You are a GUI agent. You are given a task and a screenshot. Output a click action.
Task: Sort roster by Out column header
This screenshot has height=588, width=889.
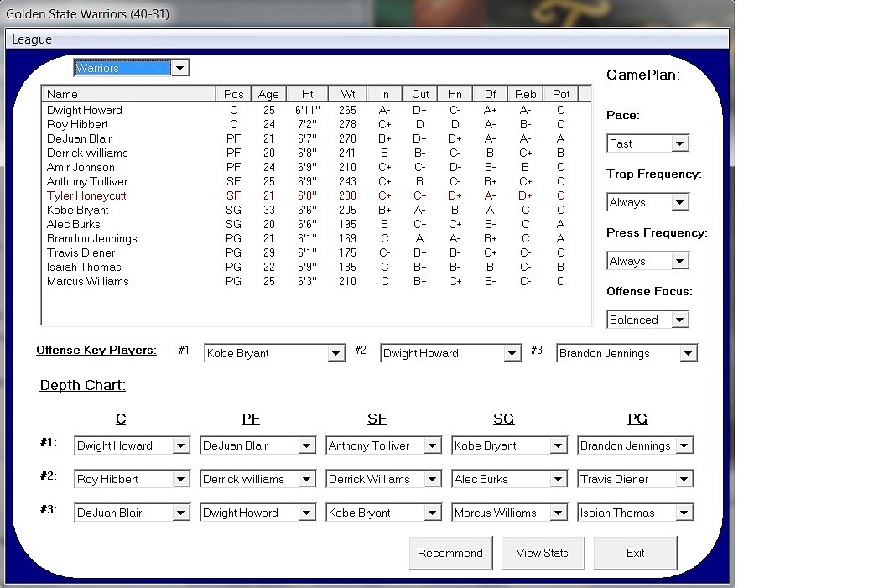[420, 94]
